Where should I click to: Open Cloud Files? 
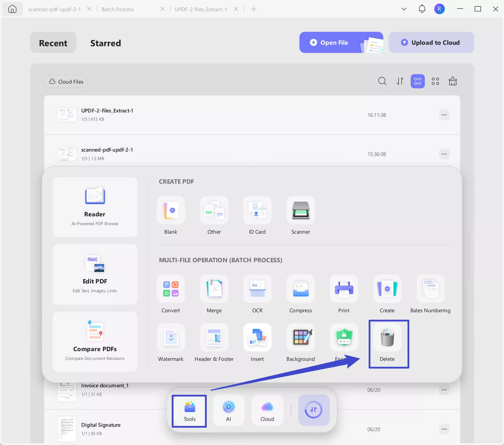pyautogui.click(x=66, y=82)
